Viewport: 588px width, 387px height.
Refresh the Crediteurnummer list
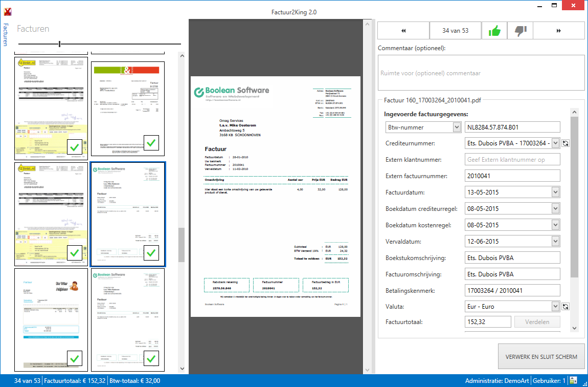(x=566, y=143)
